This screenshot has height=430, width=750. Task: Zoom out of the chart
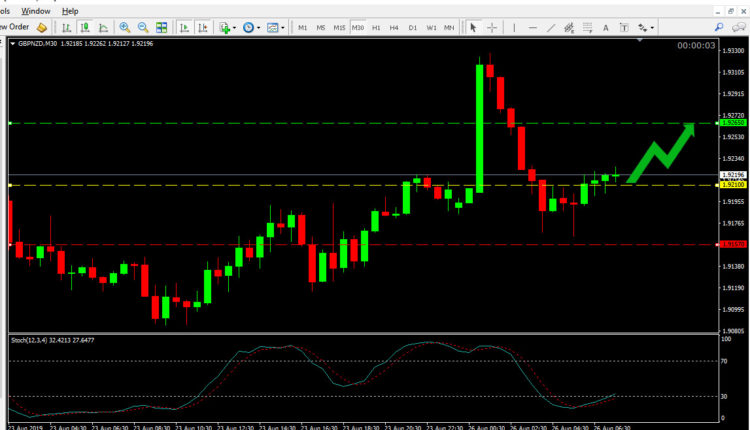(143, 28)
